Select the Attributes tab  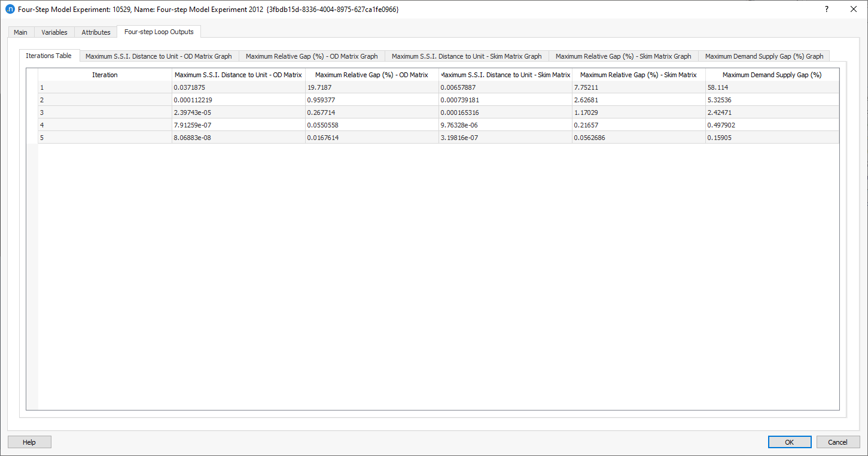(96, 32)
